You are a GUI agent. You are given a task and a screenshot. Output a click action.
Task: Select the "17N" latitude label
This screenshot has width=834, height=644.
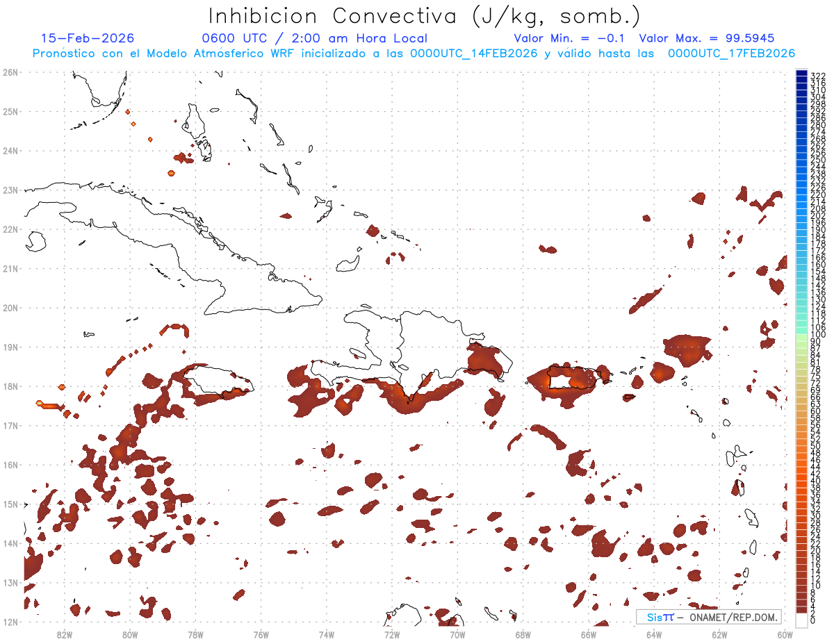coord(10,425)
